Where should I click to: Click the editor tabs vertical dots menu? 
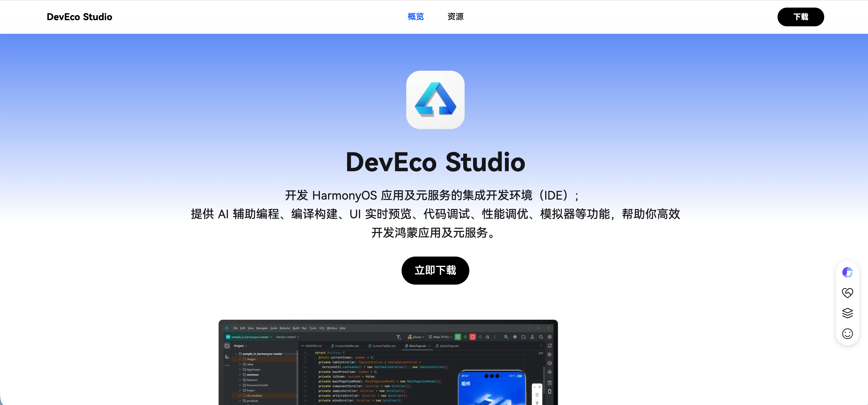(x=541, y=346)
